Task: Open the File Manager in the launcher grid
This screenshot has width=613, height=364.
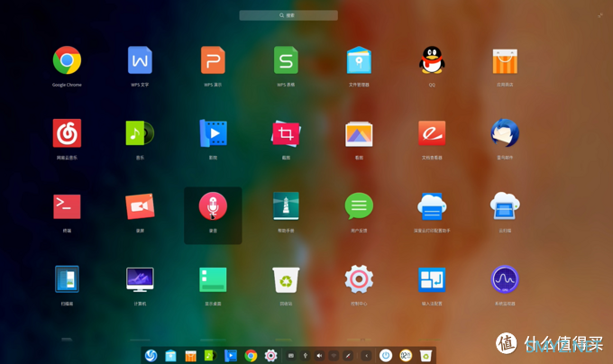Action: 359,60
